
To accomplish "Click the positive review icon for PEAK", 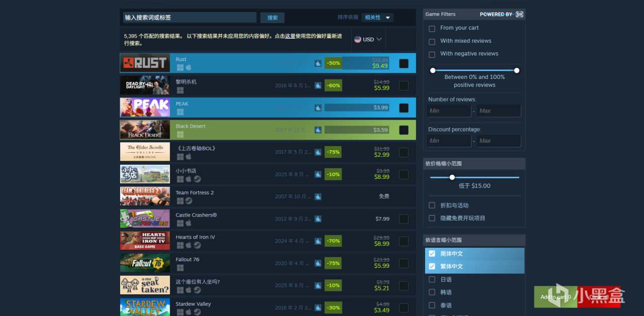I will 318,108.
